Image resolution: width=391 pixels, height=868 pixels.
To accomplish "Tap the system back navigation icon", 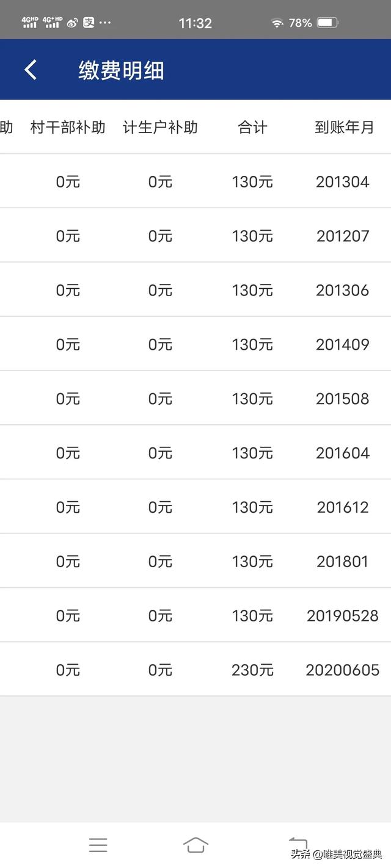I will coord(298,842).
